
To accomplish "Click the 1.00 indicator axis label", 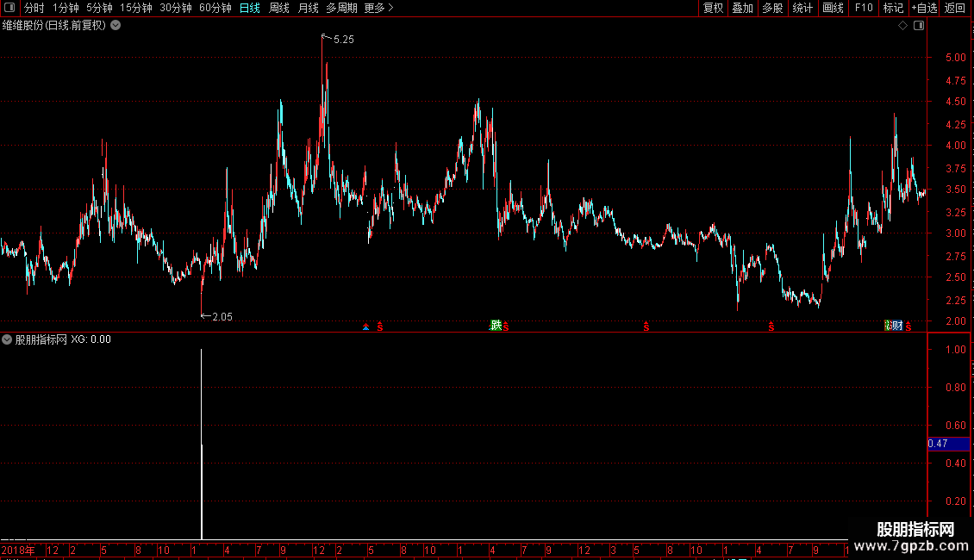I will [955, 350].
